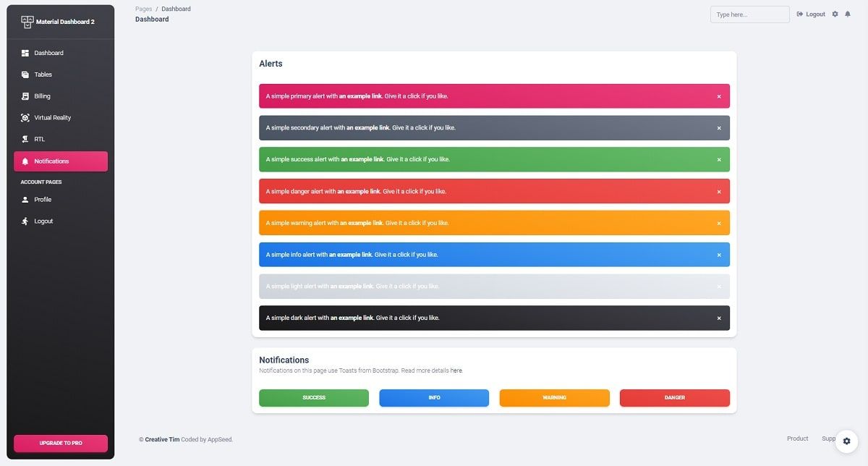Open the 'here' link about Toasts
This screenshot has width=868, height=466.
[456, 370]
